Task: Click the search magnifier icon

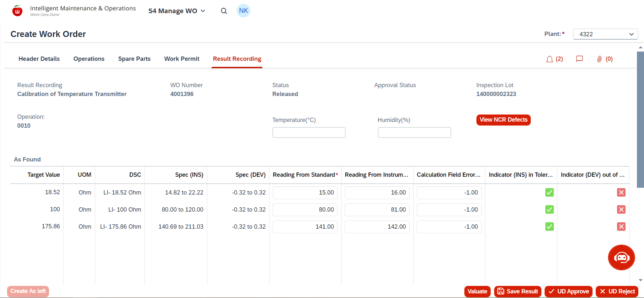Action: tap(224, 11)
